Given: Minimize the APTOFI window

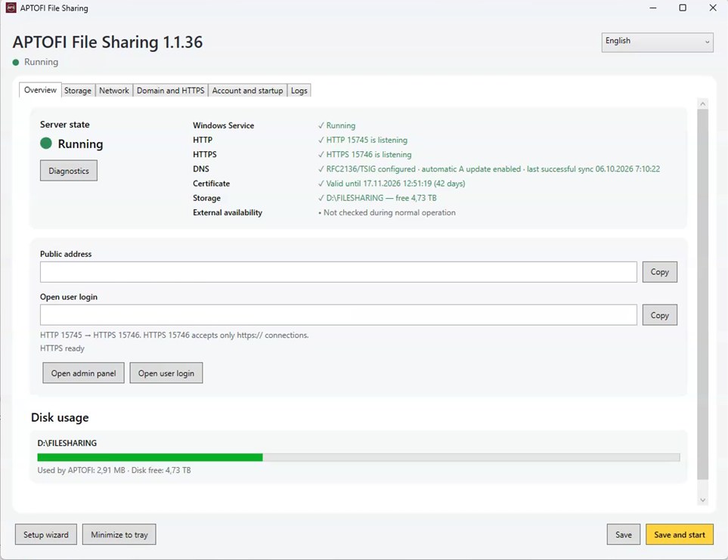Looking at the screenshot, I should click(653, 8).
